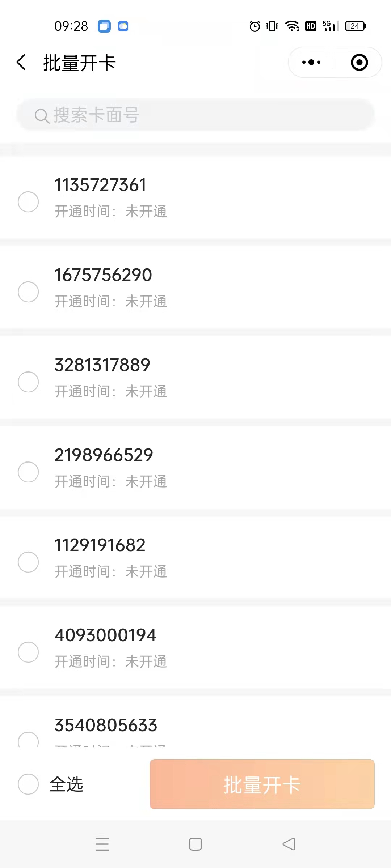Tap the mini program close target icon
The image size is (391, 868).
(359, 62)
